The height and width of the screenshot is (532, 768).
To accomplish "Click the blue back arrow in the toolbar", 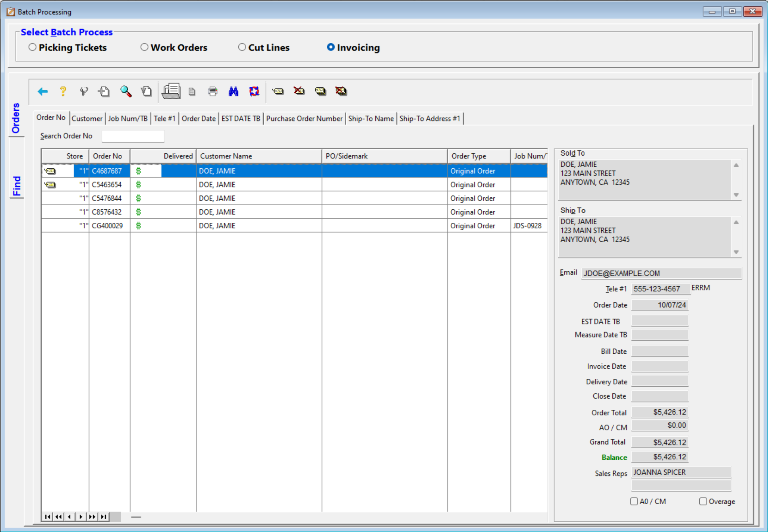I will click(42, 91).
